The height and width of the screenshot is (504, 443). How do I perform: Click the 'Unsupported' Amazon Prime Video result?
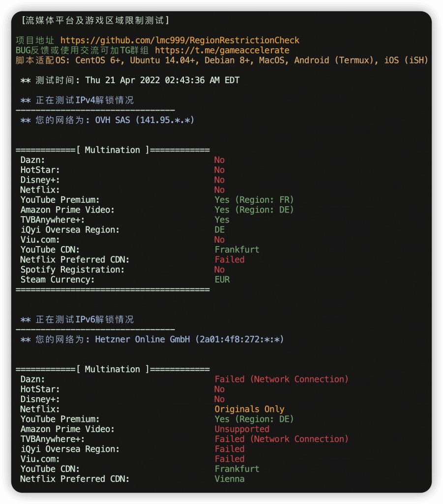pyautogui.click(x=242, y=429)
